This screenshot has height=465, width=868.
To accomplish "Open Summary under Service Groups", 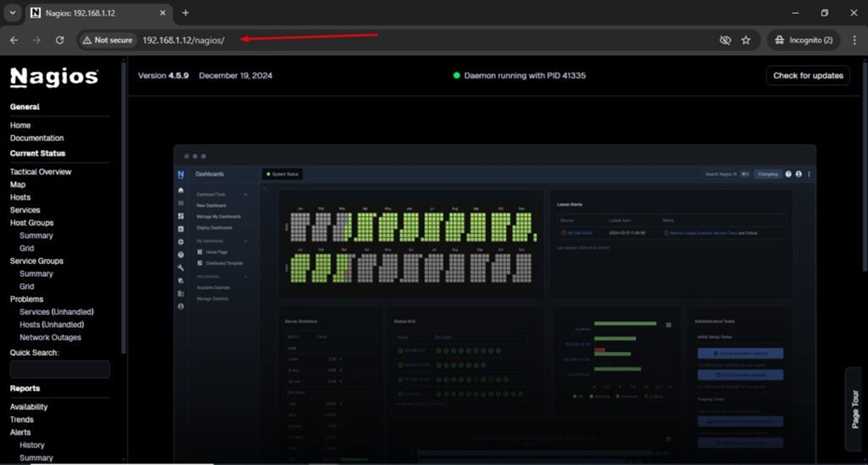I will 36,273.
